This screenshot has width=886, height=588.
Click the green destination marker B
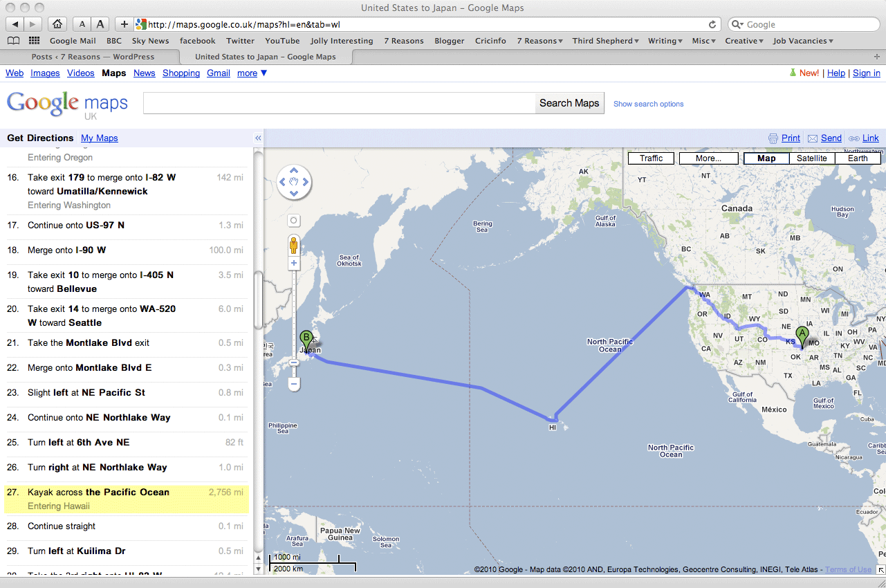point(306,340)
